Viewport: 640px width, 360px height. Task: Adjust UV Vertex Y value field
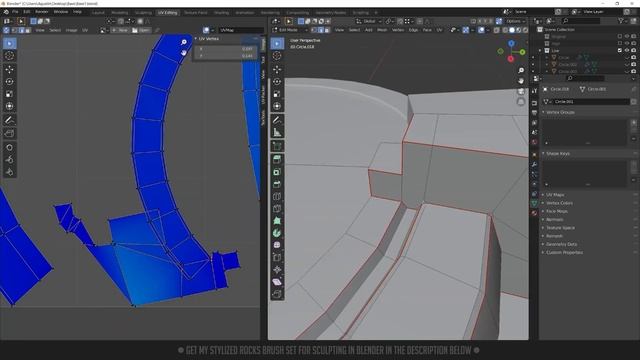[225, 56]
